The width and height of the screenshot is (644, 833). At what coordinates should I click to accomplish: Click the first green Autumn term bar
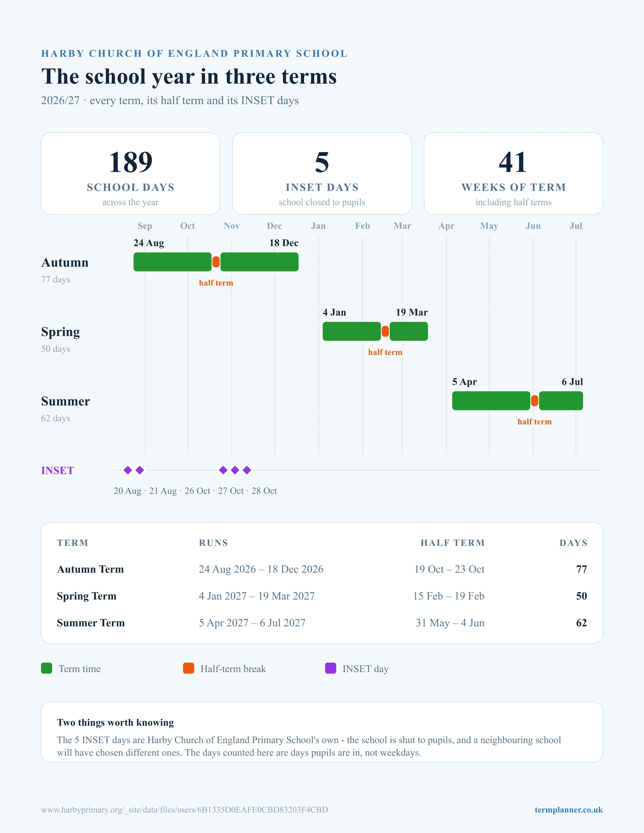173,262
